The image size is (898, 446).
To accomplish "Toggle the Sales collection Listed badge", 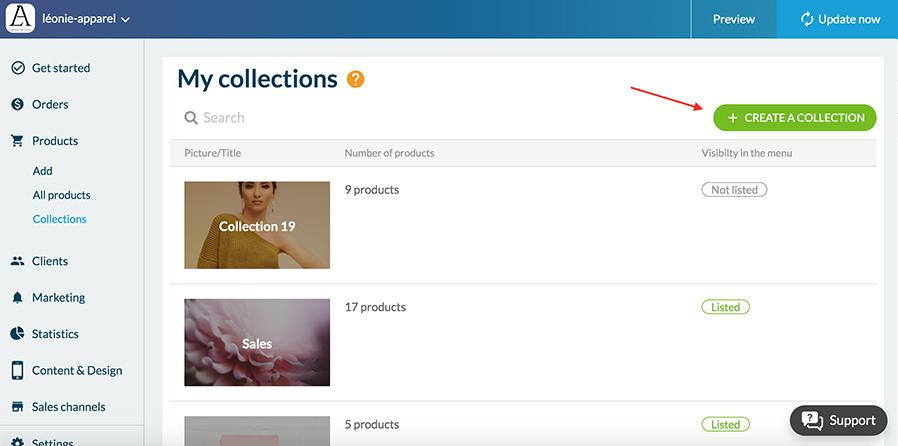I will pos(725,307).
